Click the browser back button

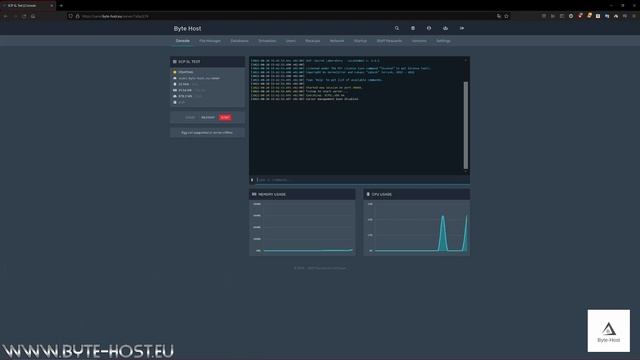tap(6, 16)
